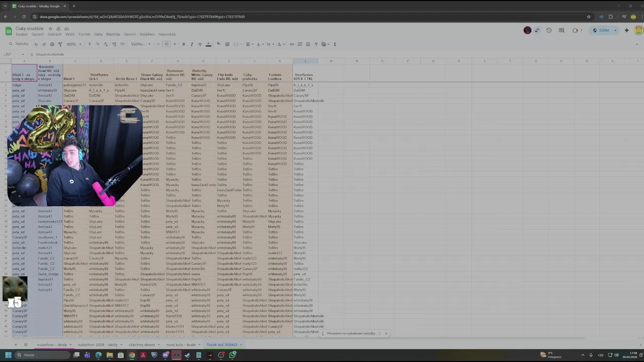The width and height of the screenshot is (644, 362).
Task: Switch to všechny donos sheet tab
Action: (x=142, y=344)
